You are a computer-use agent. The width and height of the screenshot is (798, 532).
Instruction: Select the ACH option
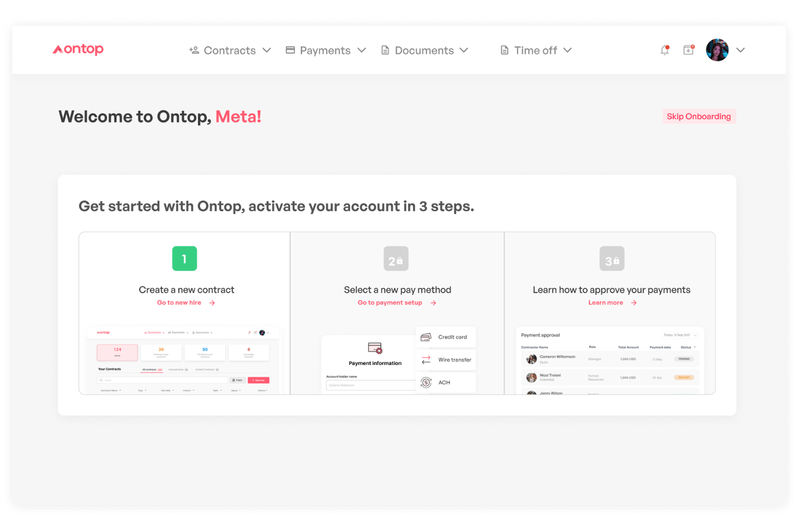coord(446,383)
